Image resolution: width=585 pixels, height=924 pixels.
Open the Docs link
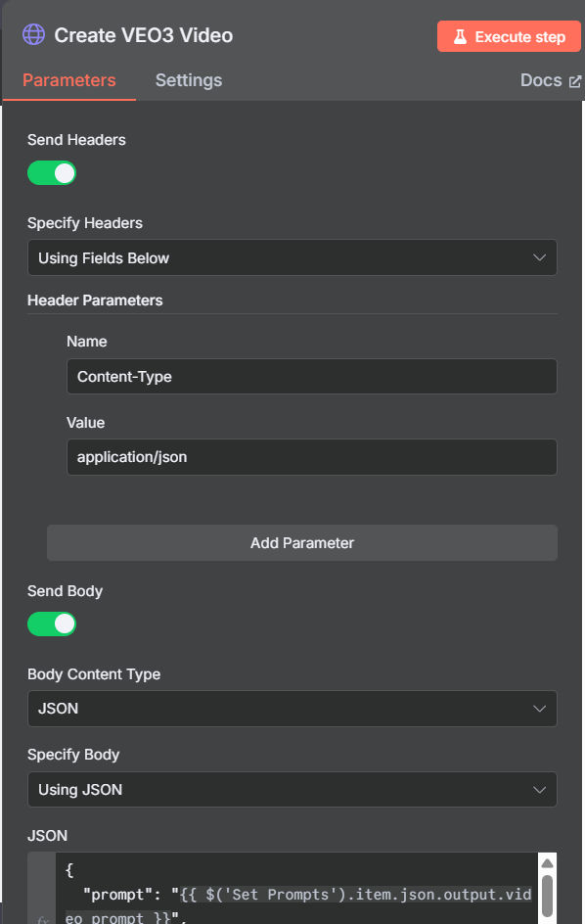(543, 80)
